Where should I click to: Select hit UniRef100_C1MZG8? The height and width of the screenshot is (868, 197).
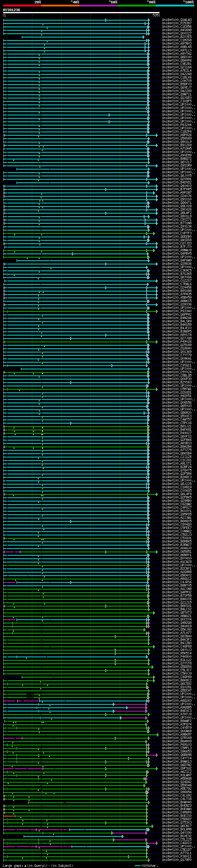pyautogui.click(x=176, y=40)
